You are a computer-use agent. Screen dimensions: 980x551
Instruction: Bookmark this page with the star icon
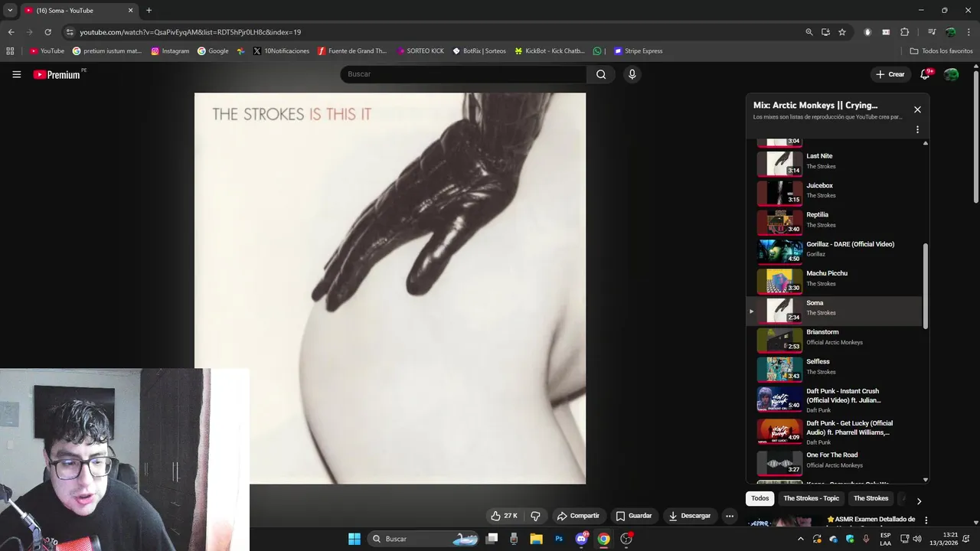(842, 32)
